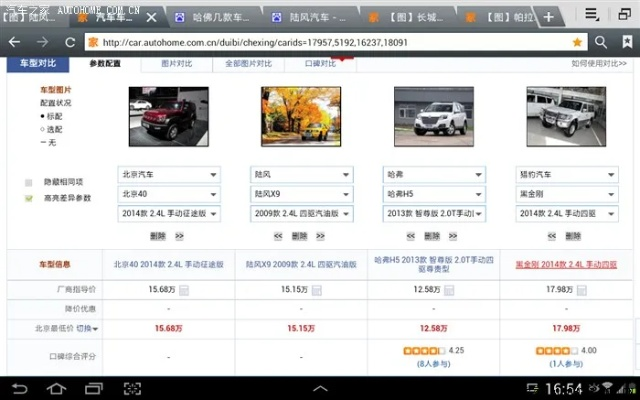Toggle 隐藏相同项 checkbox

29,182
